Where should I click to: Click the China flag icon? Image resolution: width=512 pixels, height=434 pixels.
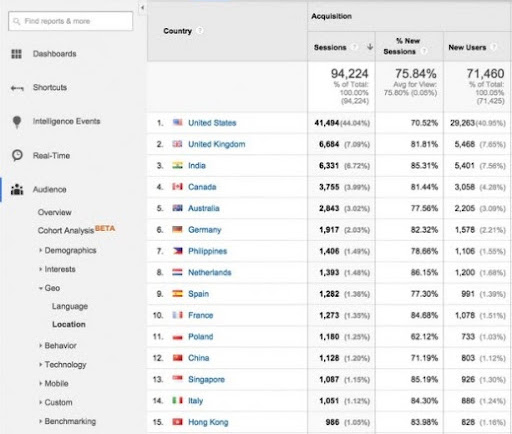coord(177,358)
